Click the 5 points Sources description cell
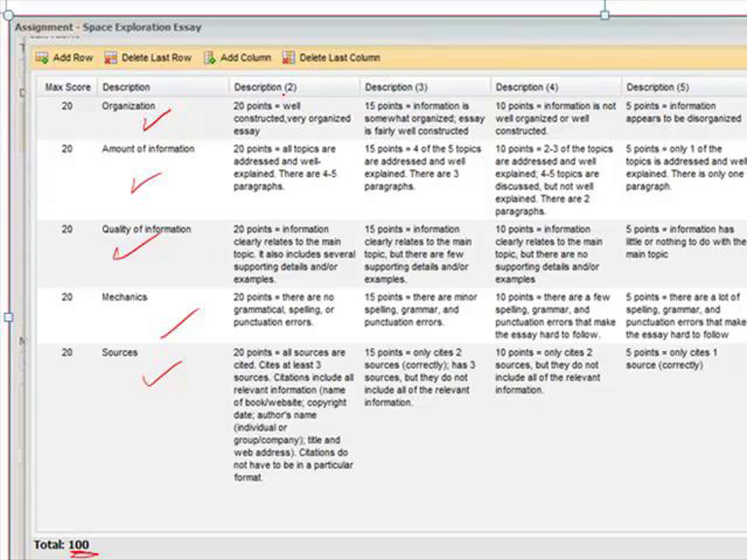 click(x=671, y=358)
